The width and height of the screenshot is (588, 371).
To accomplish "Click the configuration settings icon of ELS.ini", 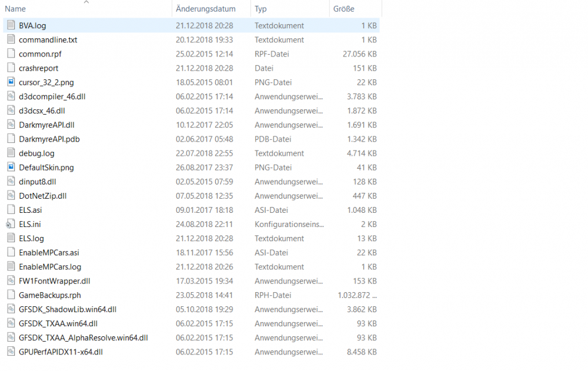I will coord(9,224).
